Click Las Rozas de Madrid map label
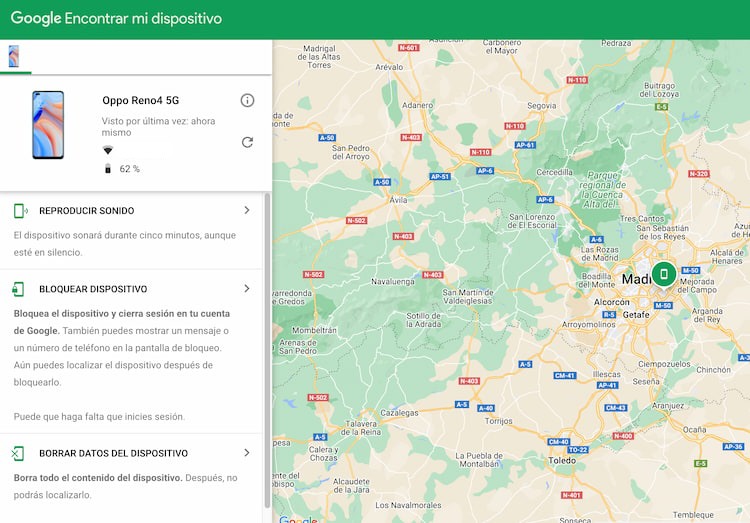 (600, 254)
